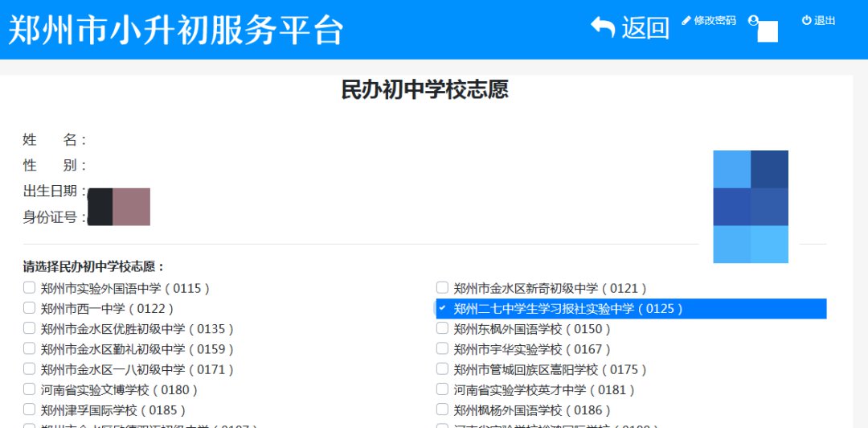Check 郑州市管城回族区嵩阳学校 (0175)
868x428 pixels.
(x=442, y=368)
